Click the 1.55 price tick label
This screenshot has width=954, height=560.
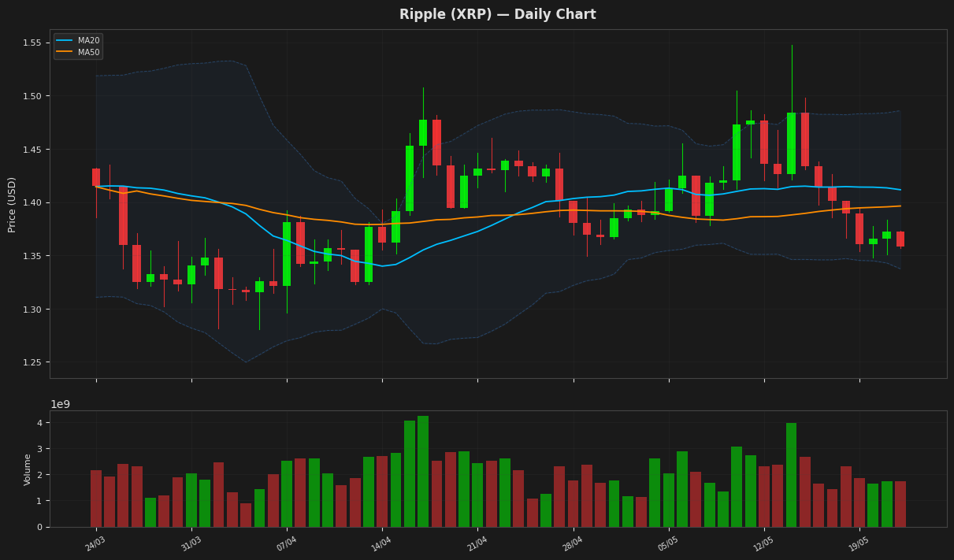click(32, 43)
